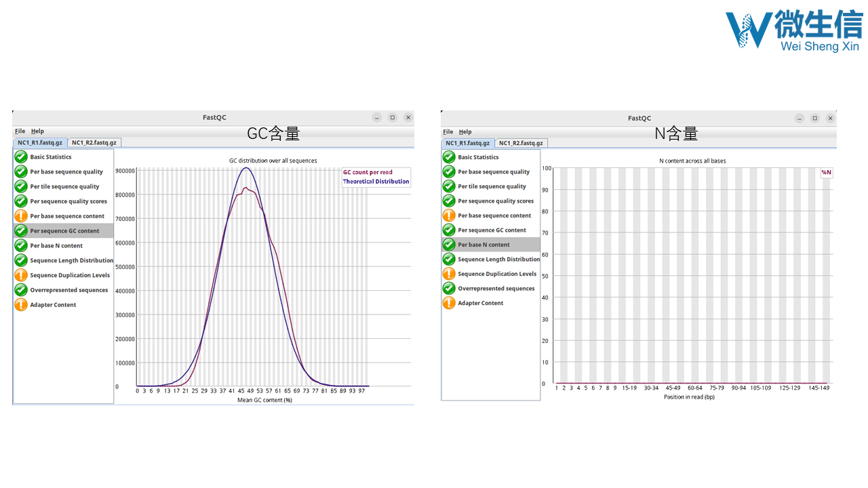Select Per tile sequence quality in right window
The image size is (868, 488).
(x=491, y=186)
